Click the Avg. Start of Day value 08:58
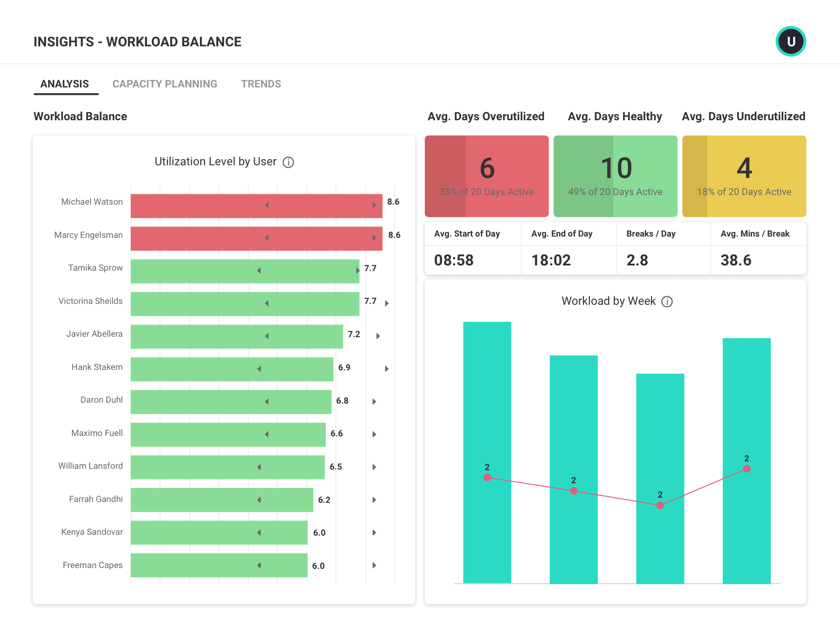The image size is (840, 638). coord(454,261)
